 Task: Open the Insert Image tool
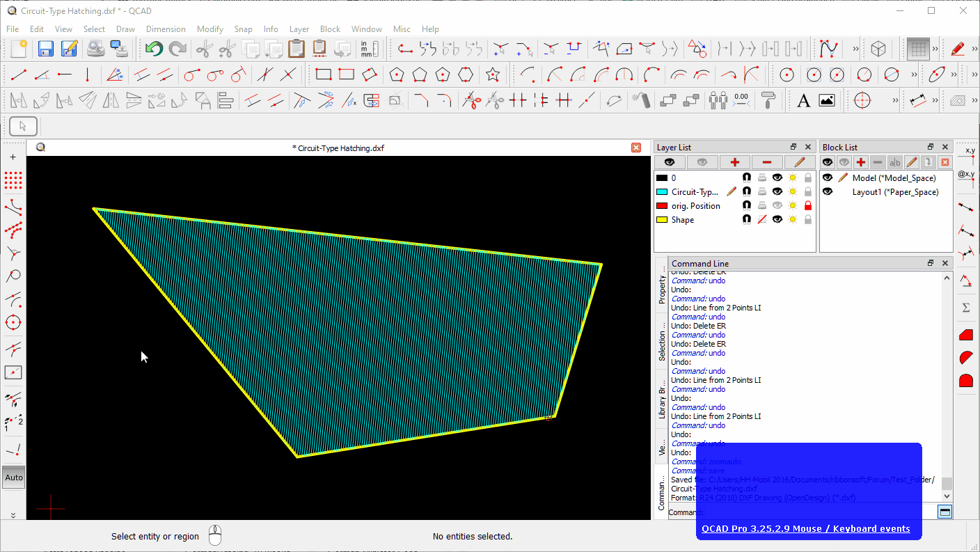826,100
